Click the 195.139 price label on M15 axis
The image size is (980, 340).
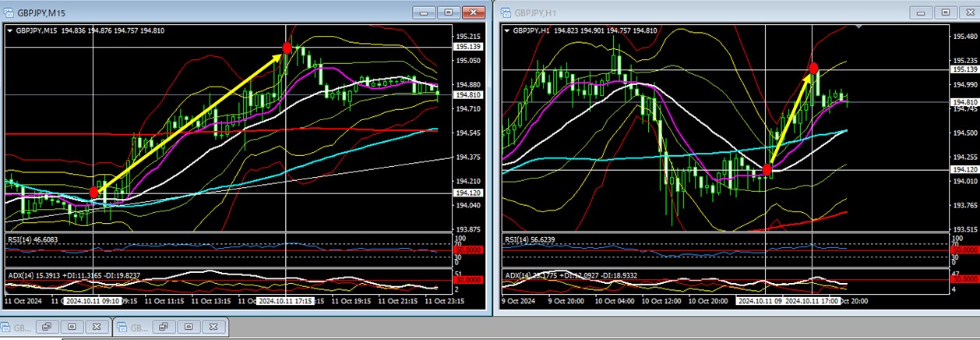468,47
